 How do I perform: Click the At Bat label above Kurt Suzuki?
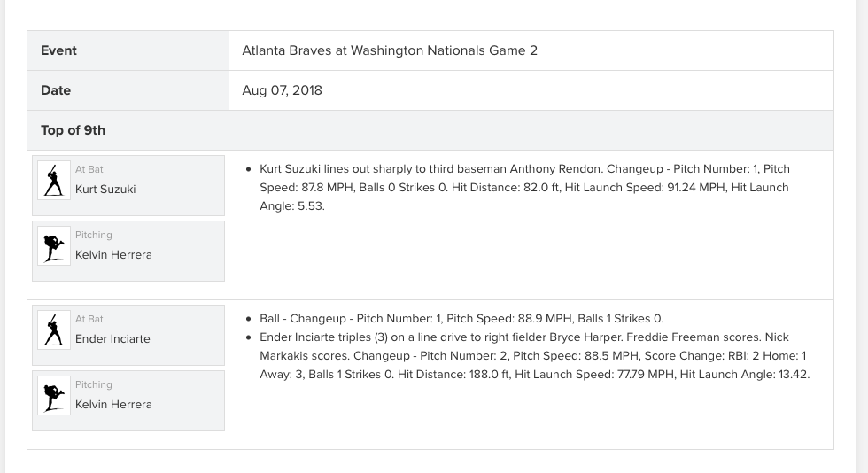[89, 169]
